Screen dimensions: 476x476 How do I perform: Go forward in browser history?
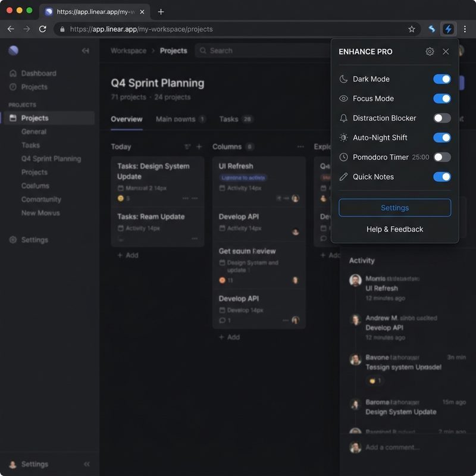tap(27, 29)
